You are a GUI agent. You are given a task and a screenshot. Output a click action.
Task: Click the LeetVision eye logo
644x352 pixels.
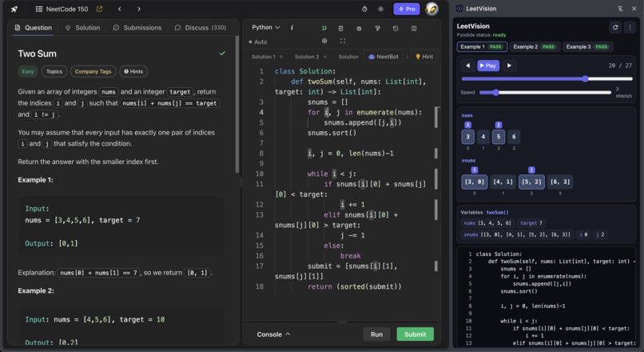click(459, 9)
